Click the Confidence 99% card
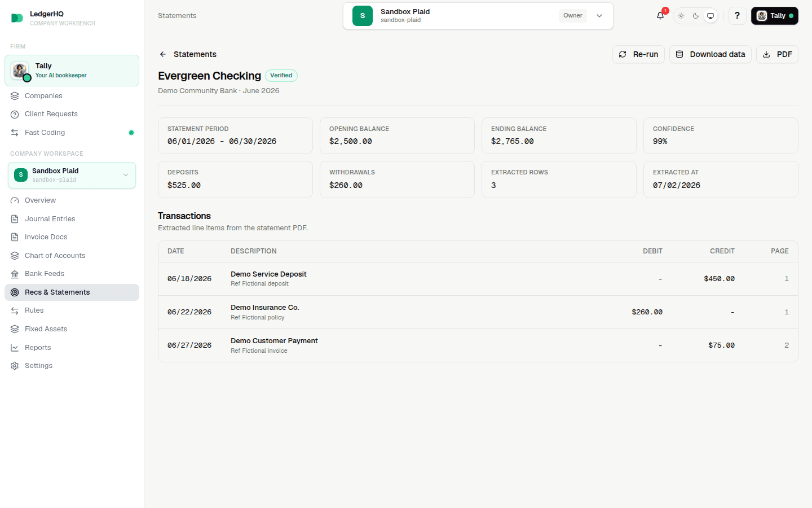 (x=721, y=135)
